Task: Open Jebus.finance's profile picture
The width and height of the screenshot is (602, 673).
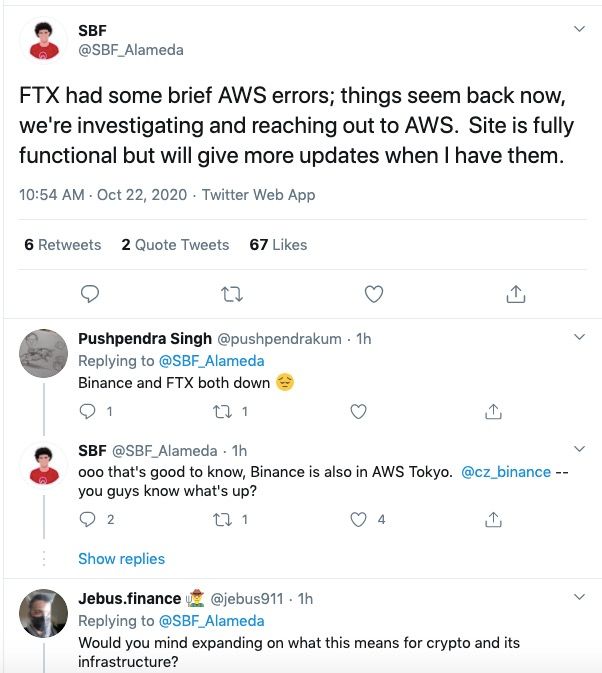Action: pyautogui.click(x=43, y=613)
